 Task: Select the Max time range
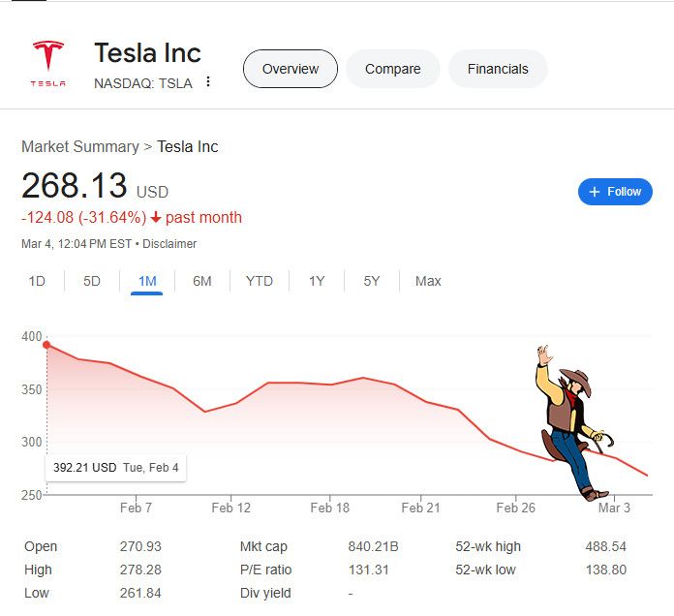pos(428,281)
